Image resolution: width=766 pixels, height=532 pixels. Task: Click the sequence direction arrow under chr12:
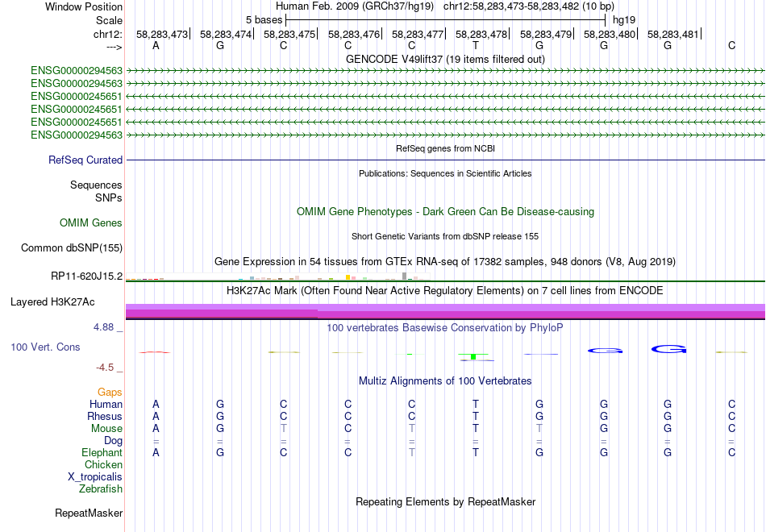114,47
